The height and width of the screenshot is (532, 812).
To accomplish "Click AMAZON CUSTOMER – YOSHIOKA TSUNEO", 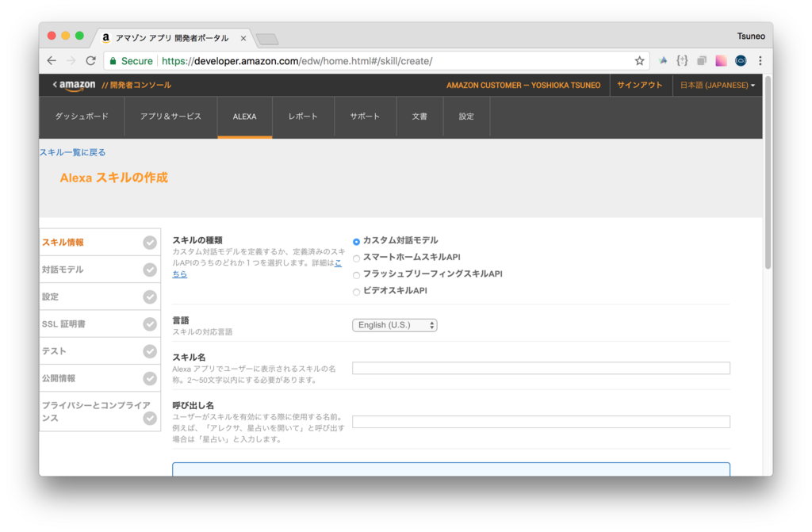I will click(x=523, y=85).
